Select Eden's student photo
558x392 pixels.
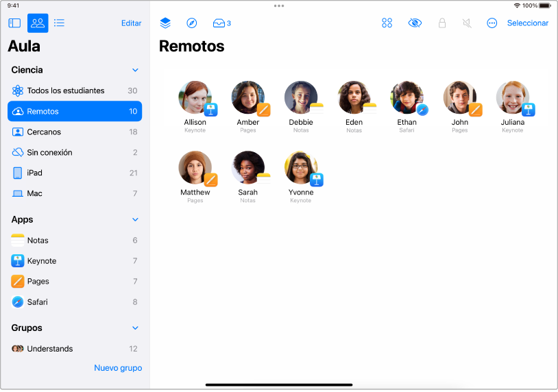click(354, 97)
